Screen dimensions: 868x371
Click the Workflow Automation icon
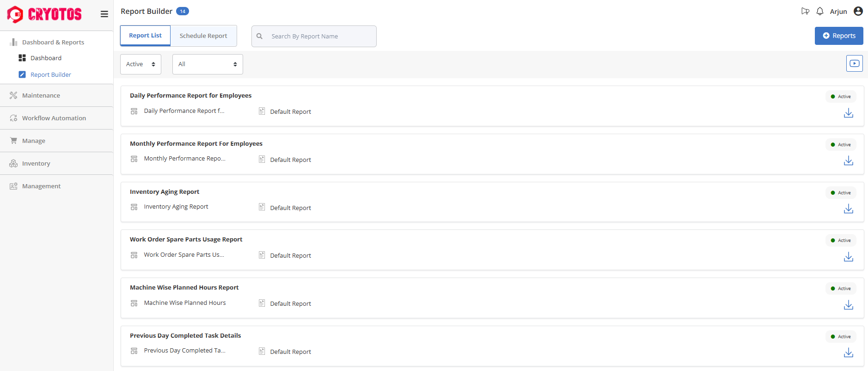point(13,118)
